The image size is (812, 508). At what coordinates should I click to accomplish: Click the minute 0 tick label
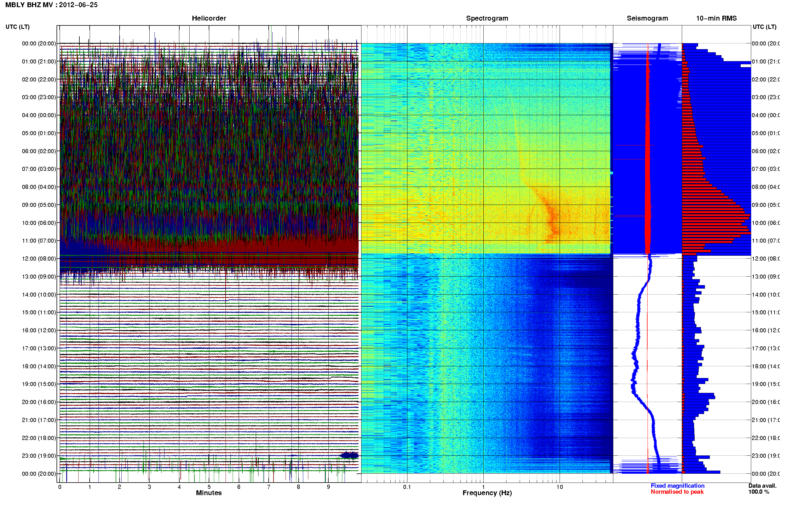point(60,487)
